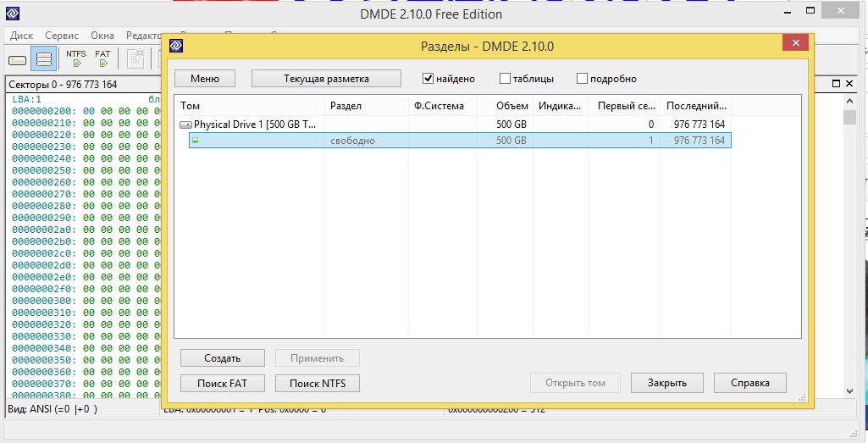Maximize the DMDE main window

coord(810,10)
